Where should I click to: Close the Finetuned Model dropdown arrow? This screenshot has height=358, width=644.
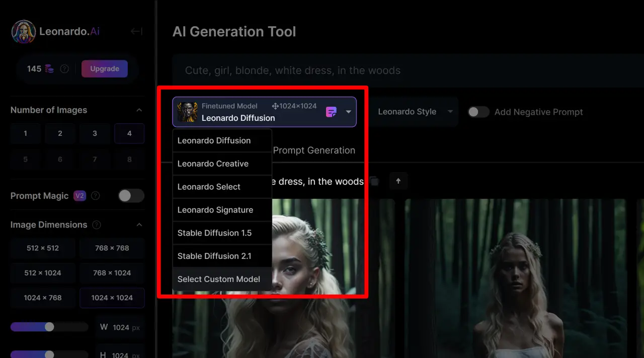coord(348,112)
